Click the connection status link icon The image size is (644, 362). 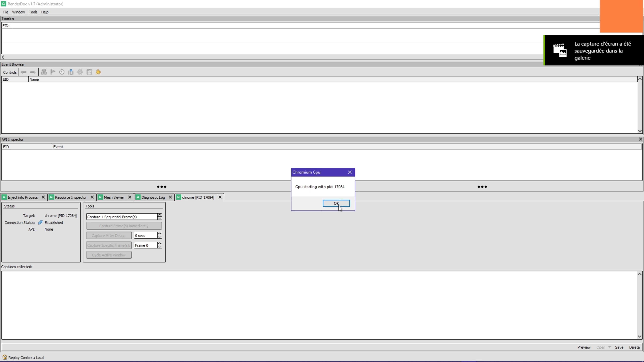[40, 222]
